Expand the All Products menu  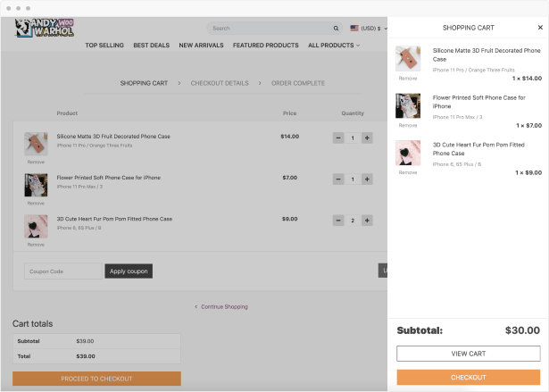tap(334, 45)
